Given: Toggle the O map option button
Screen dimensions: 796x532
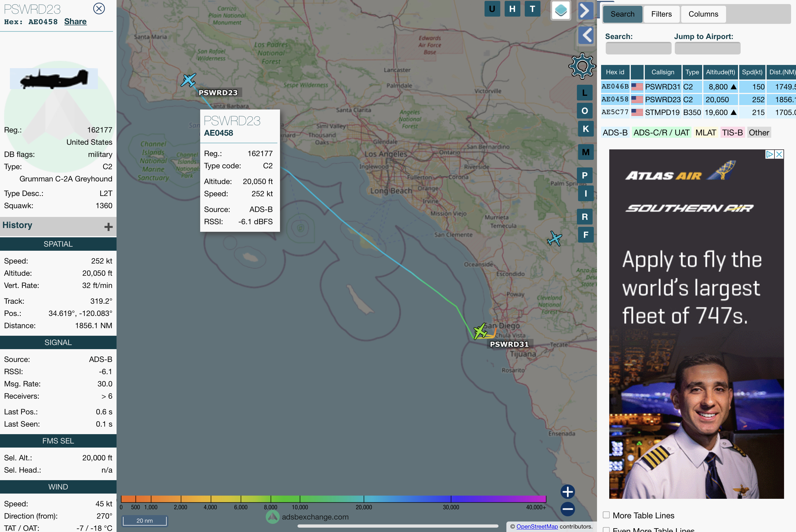Looking at the screenshot, I should [584, 111].
